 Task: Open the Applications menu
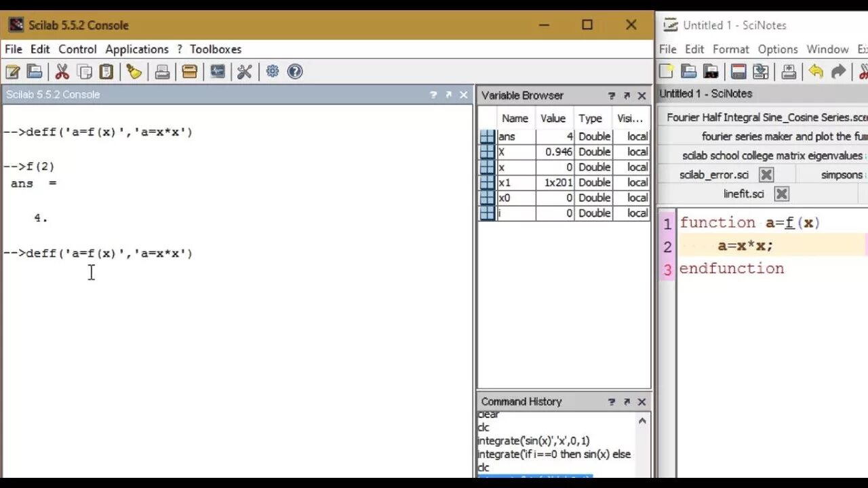point(137,49)
